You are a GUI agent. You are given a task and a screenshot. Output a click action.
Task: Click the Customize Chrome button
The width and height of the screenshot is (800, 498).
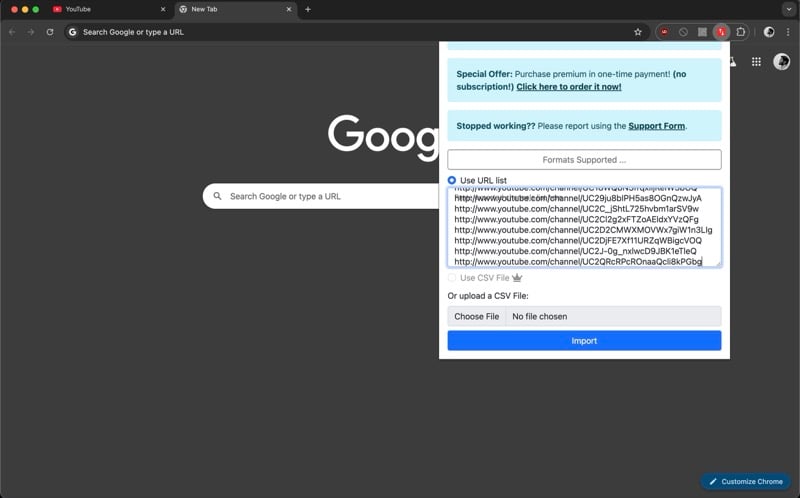pos(746,481)
